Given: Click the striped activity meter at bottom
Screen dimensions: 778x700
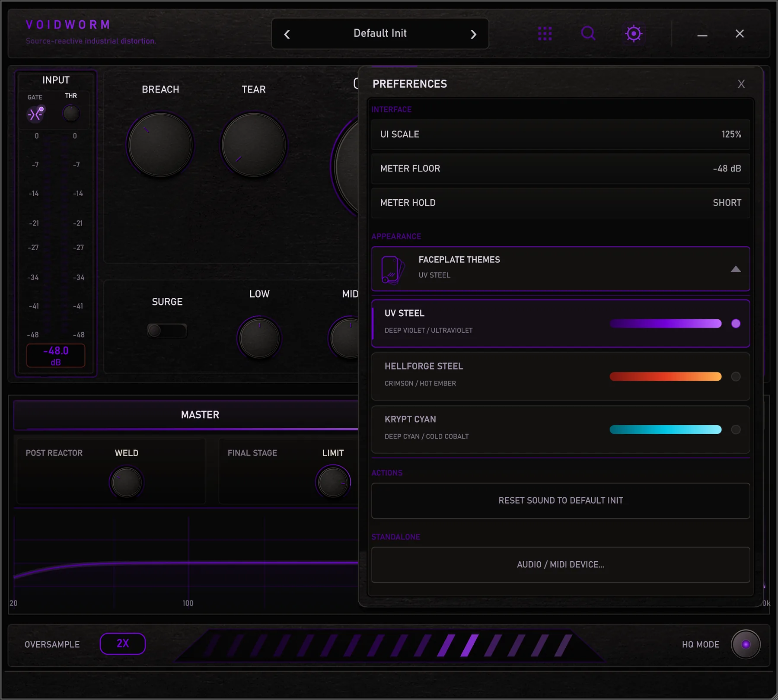Looking at the screenshot, I should 389,646.
